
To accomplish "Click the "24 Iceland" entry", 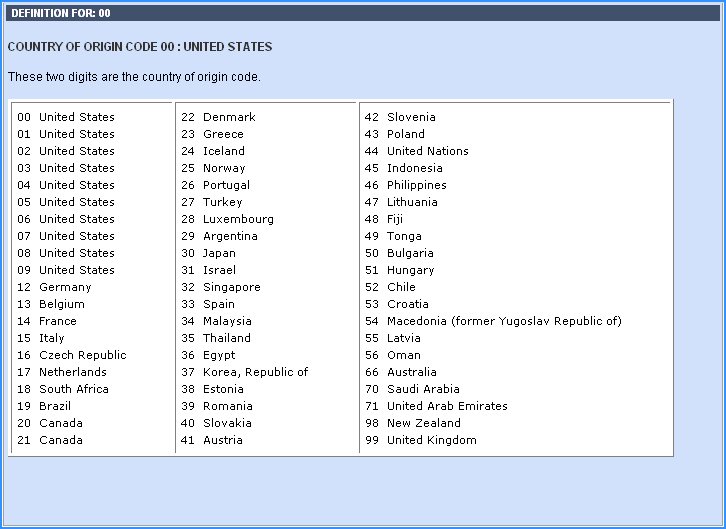I will coord(213,151).
